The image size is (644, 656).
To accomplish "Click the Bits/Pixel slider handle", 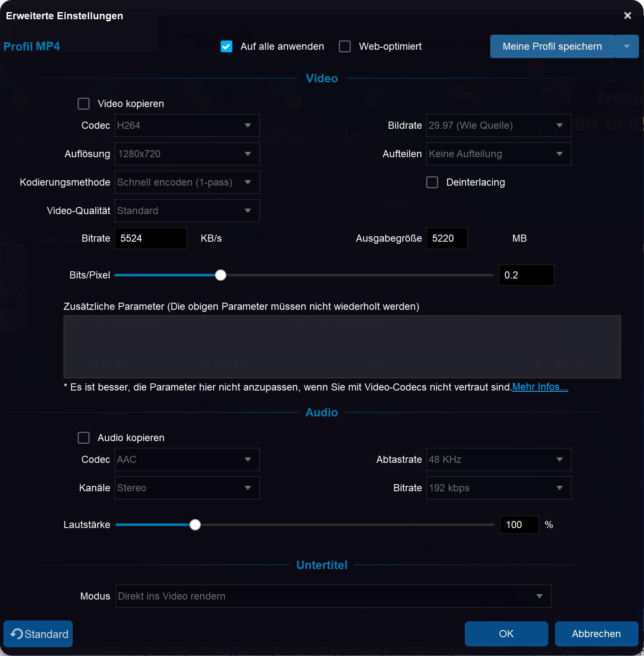I will tap(221, 275).
